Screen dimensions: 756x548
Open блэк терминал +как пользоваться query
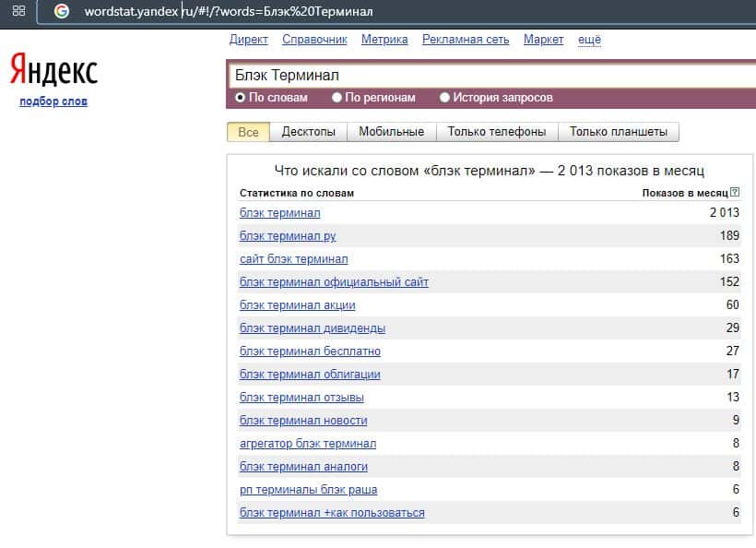(332, 513)
